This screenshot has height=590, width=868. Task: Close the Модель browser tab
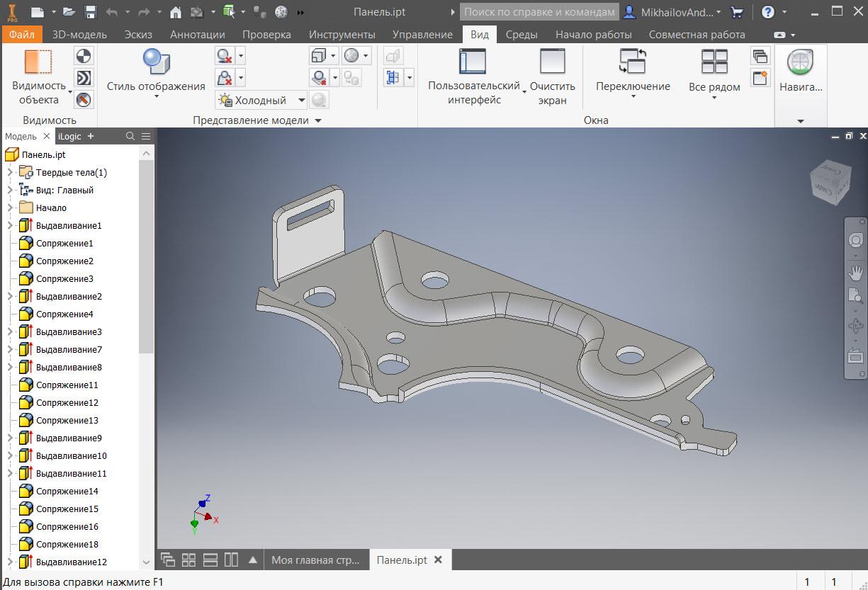point(47,136)
